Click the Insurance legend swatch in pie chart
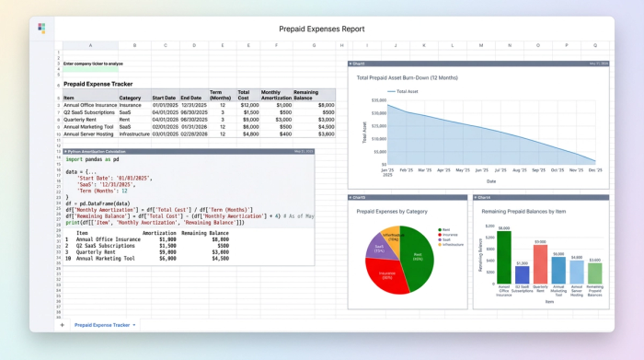This screenshot has height=360, width=644. point(440,235)
